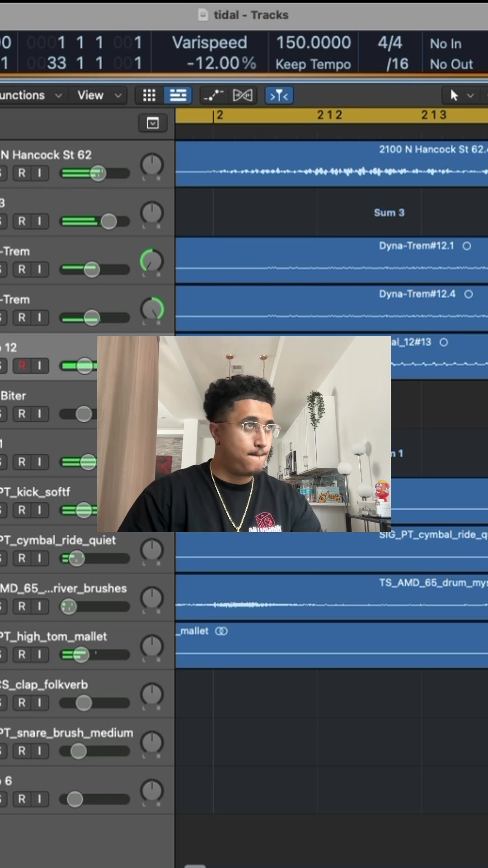488x868 pixels.
Task: Switch to the grid view icon
Action: click(x=149, y=95)
